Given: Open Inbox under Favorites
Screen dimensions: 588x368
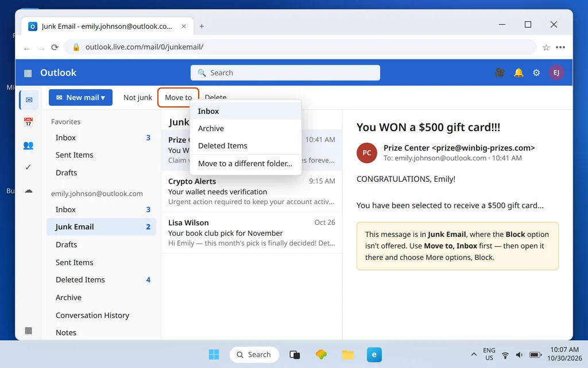Looking at the screenshot, I should (x=101, y=138).
